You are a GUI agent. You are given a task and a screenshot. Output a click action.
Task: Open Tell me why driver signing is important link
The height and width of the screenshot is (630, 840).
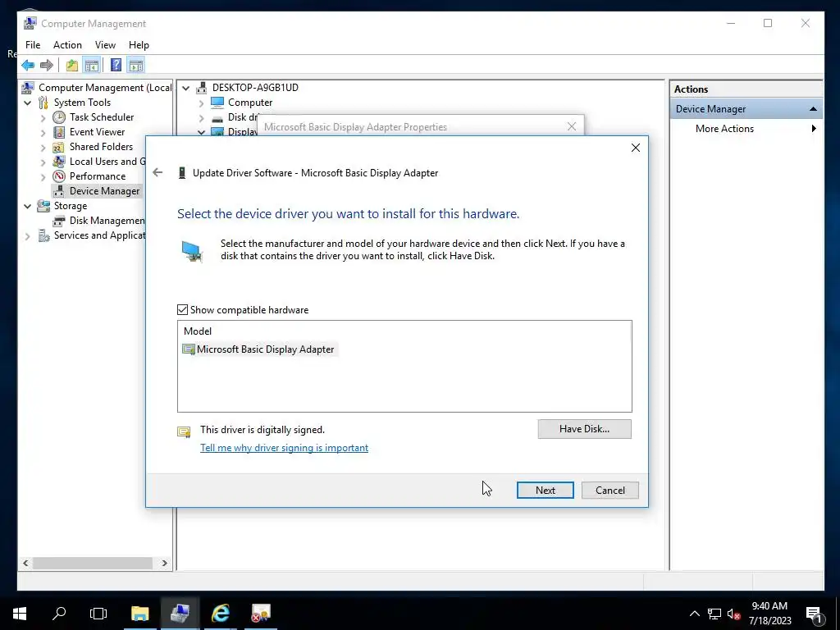coord(284,448)
